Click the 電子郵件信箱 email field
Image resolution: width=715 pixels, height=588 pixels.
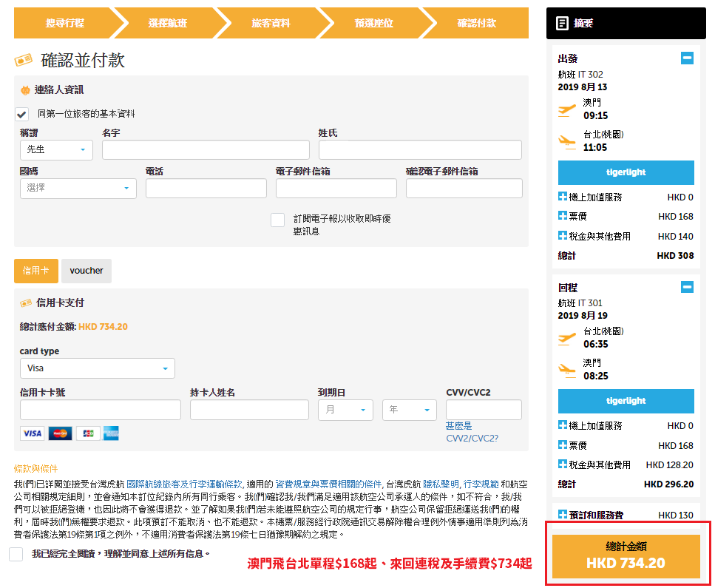point(336,189)
